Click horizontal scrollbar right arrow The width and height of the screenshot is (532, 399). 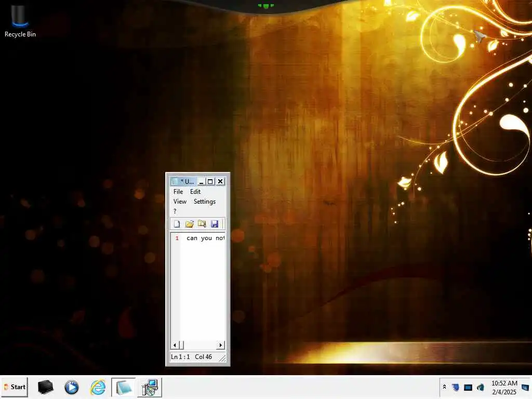tap(220, 345)
